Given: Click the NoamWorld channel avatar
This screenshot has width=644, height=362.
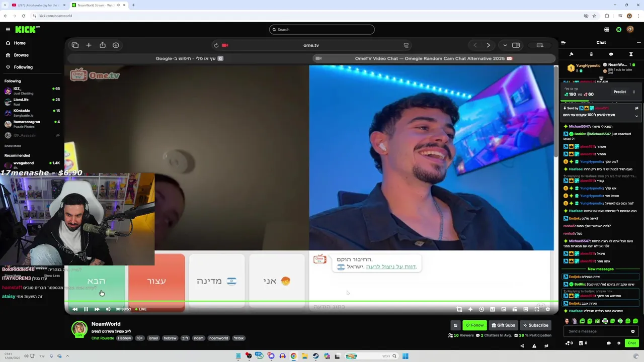Looking at the screenshot, I should click(x=79, y=329).
